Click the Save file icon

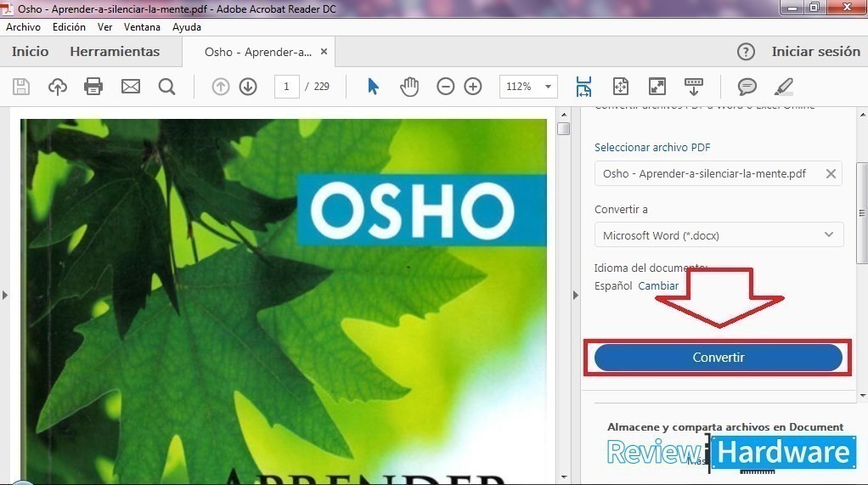(x=21, y=87)
